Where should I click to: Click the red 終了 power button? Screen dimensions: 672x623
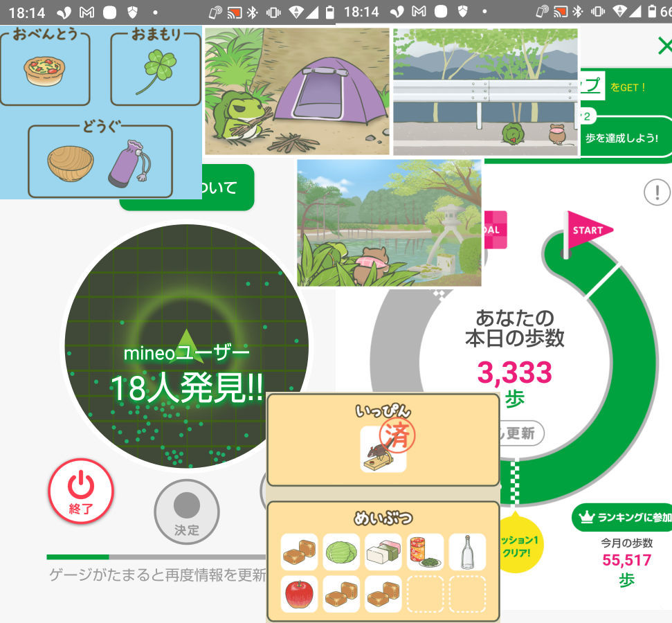point(81,491)
